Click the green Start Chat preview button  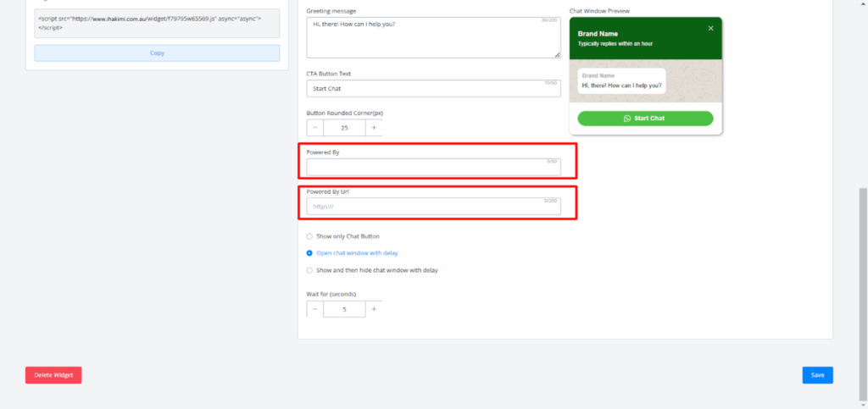(x=645, y=119)
